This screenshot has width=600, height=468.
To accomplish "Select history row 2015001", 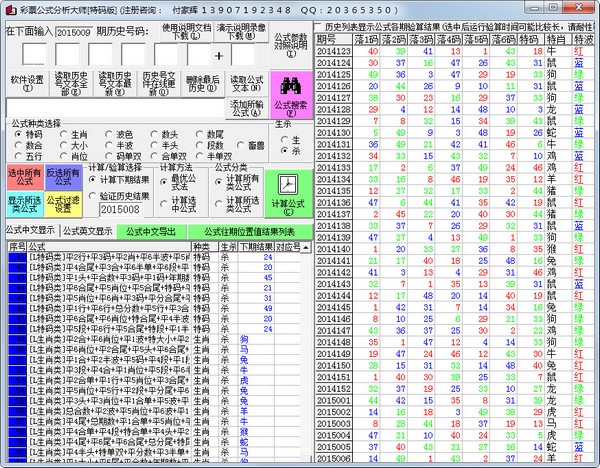I will pyautogui.click(x=455, y=401).
